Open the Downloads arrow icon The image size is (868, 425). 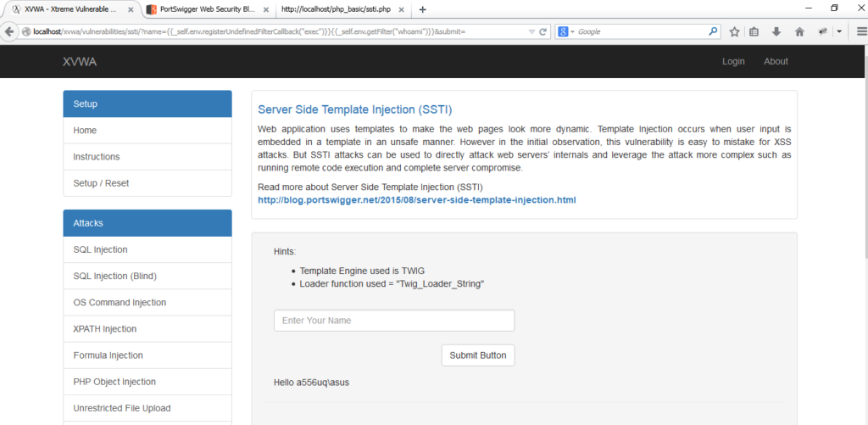[x=776, y=32]
